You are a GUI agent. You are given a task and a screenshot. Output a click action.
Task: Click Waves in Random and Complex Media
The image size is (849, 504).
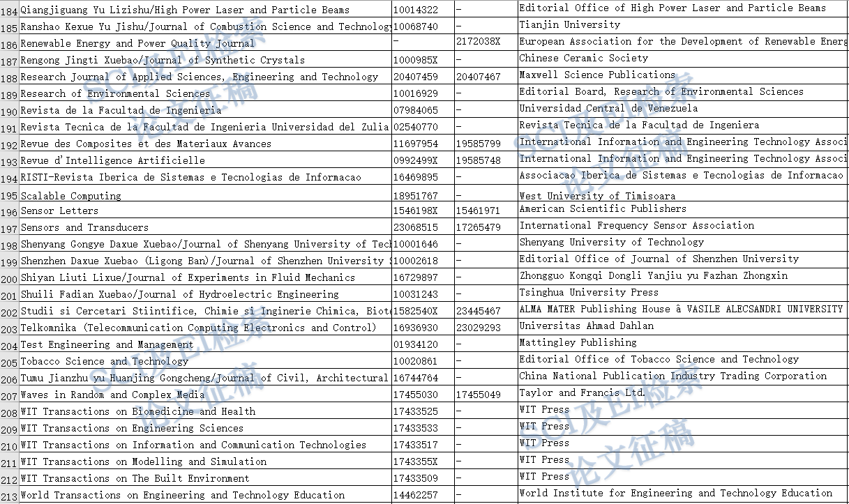click(112, 395)
